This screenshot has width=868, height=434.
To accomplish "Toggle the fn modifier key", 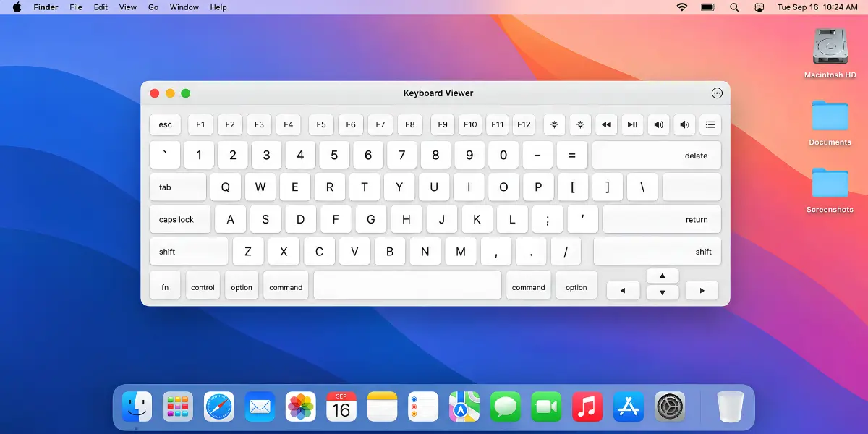I will [165, 285].
